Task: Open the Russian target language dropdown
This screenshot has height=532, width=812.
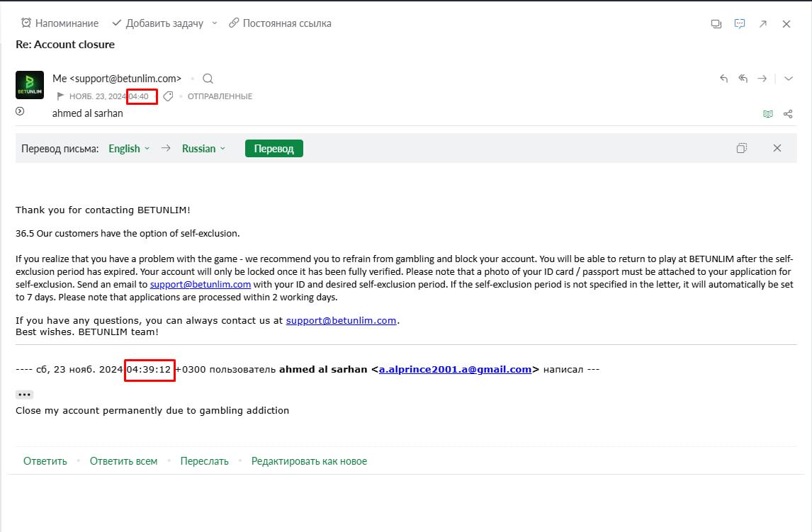Action: click(x=203, y=149)
